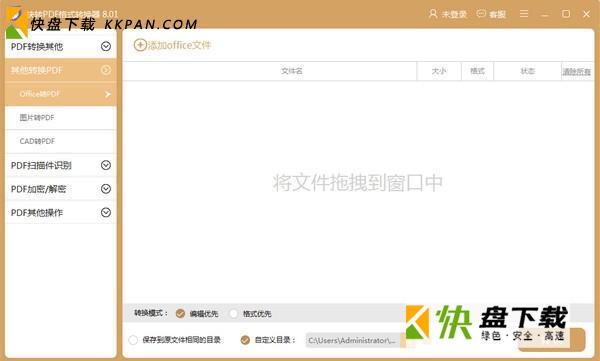Select the 格式优先 conversion mode radio
The image size is (600, 361).
point(233,314)
